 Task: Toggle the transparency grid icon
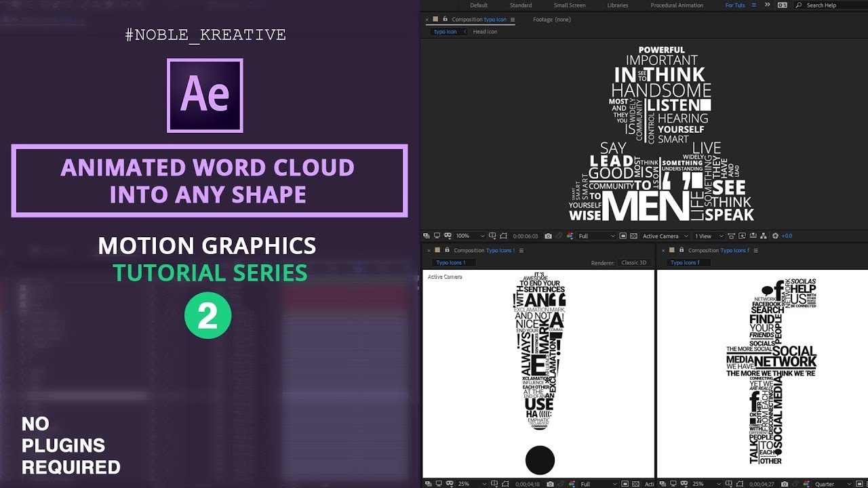point(634,236)
